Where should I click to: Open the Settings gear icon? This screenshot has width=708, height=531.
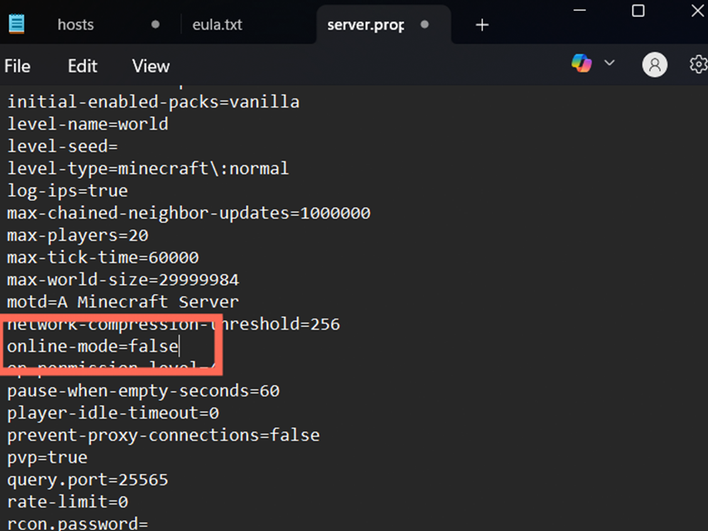(698, 65)
